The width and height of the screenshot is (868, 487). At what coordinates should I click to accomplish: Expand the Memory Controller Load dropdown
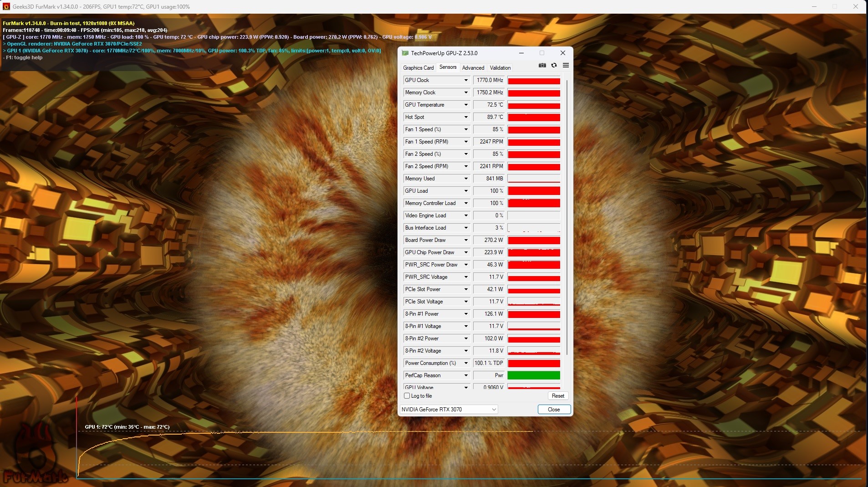(x=466, y=203)
